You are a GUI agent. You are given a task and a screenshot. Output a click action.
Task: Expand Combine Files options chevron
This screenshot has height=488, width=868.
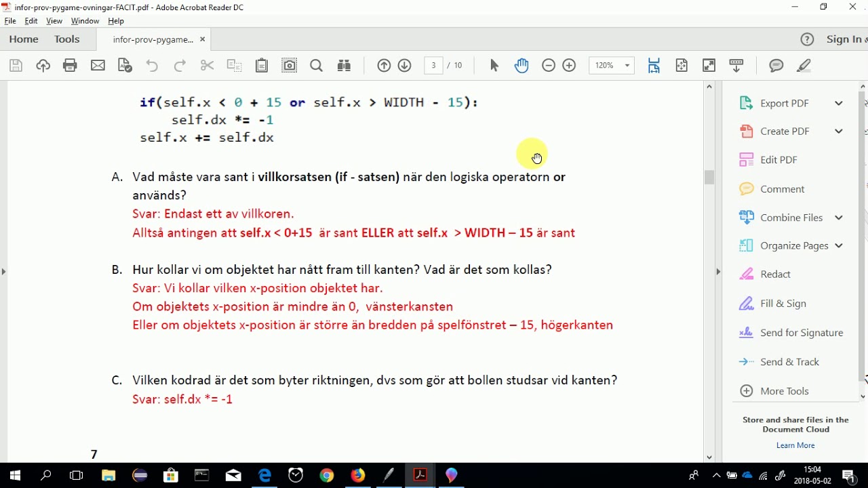pyautogui.click(x=839, y=218)
